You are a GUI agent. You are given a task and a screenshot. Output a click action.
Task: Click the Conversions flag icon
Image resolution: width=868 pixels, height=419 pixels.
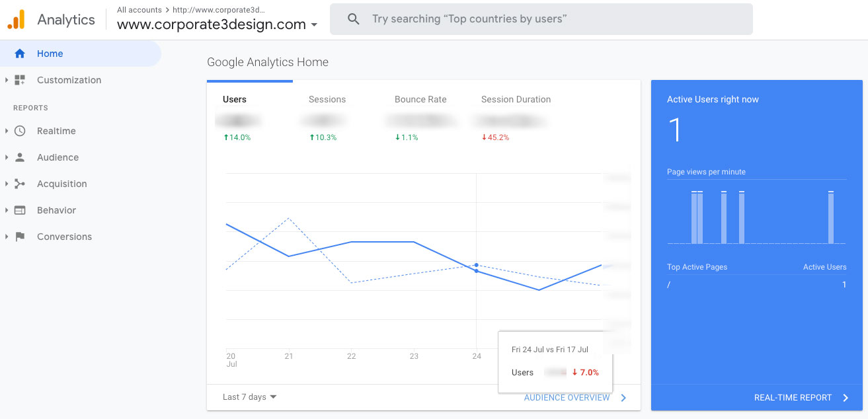(x=20, y=237)
